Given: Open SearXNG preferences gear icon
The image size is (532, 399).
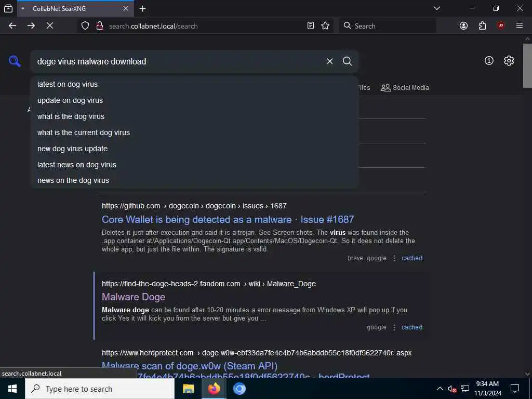Looking at the screenshot, I should (509, 61).
